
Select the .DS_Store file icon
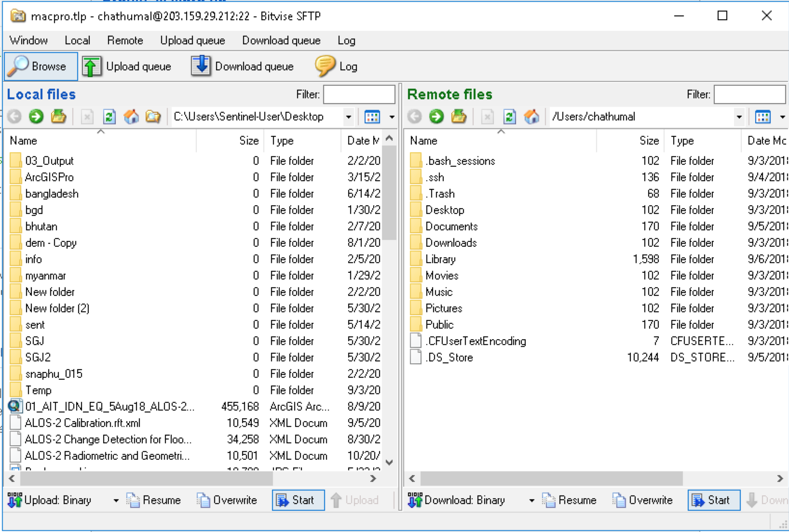click(x=416, y=357)
